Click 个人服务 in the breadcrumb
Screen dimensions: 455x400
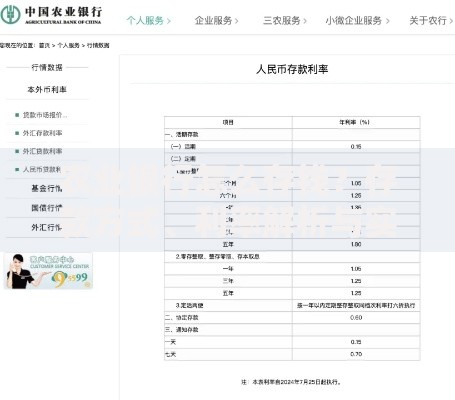68,45
